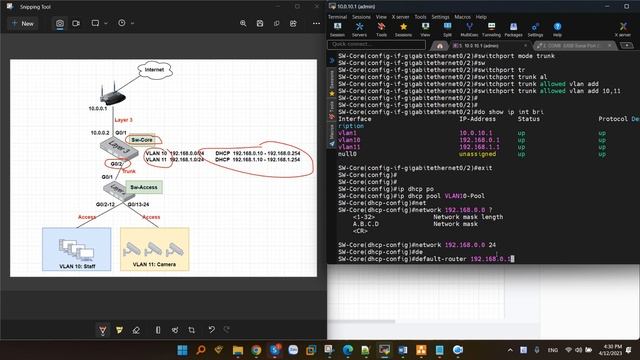Click the Undo arrow in Snipping Tool
The image size is (640, 360).
click(x=211, y=329)
